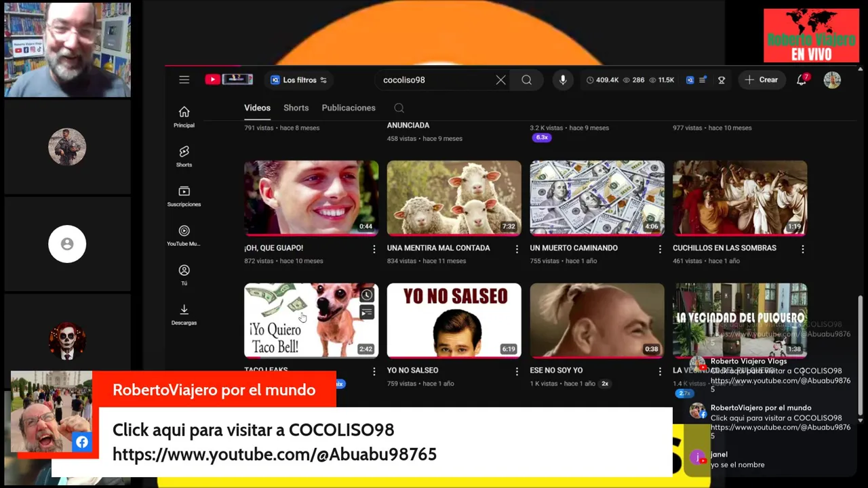Click the ¡OH, QUE GUAPO! video title

(x=273, y=248)
